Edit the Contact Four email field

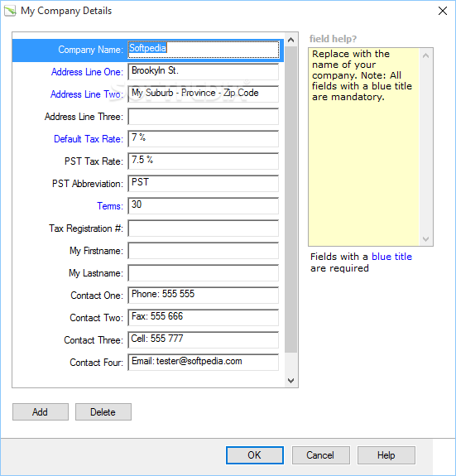coord(204,362)
